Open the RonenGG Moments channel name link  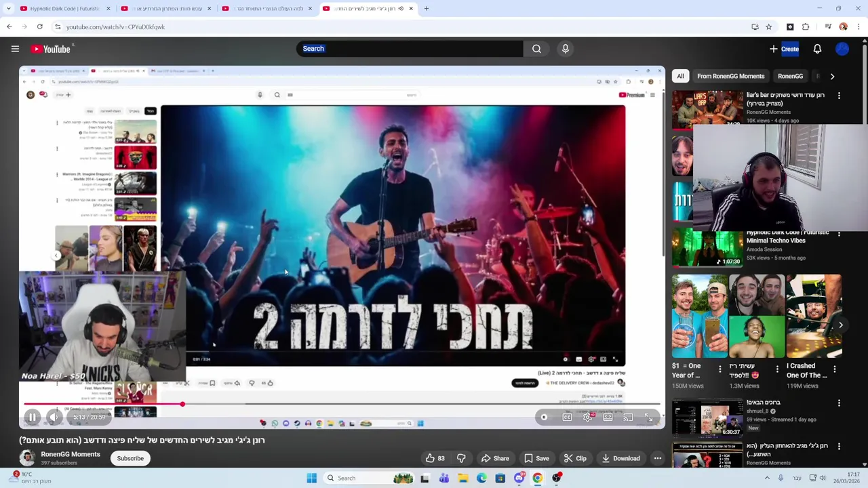71,454
